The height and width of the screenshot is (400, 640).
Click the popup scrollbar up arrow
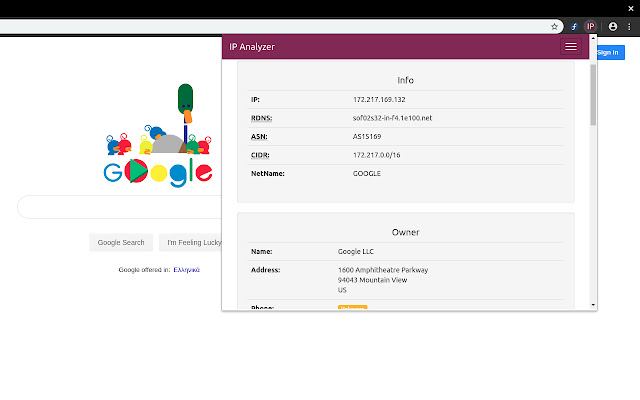593,38
